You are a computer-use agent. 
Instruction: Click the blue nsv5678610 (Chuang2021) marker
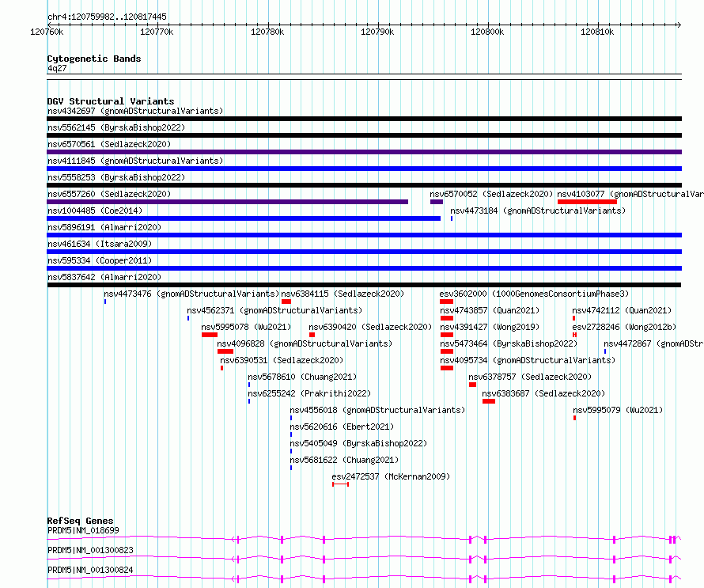(x=249, y=385)
